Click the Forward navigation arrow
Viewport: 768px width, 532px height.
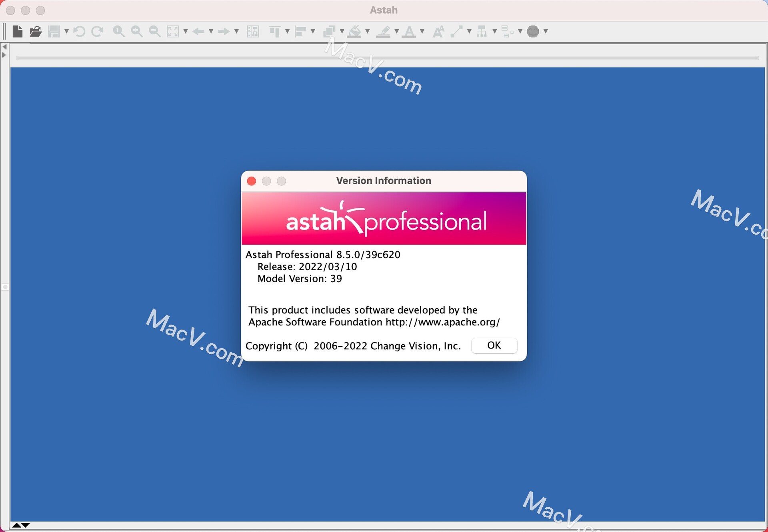(224, 31)
